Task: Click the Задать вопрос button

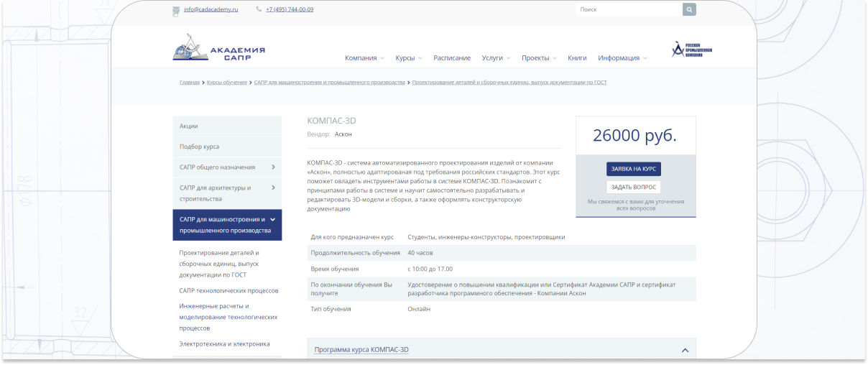Action: point(633,187)
